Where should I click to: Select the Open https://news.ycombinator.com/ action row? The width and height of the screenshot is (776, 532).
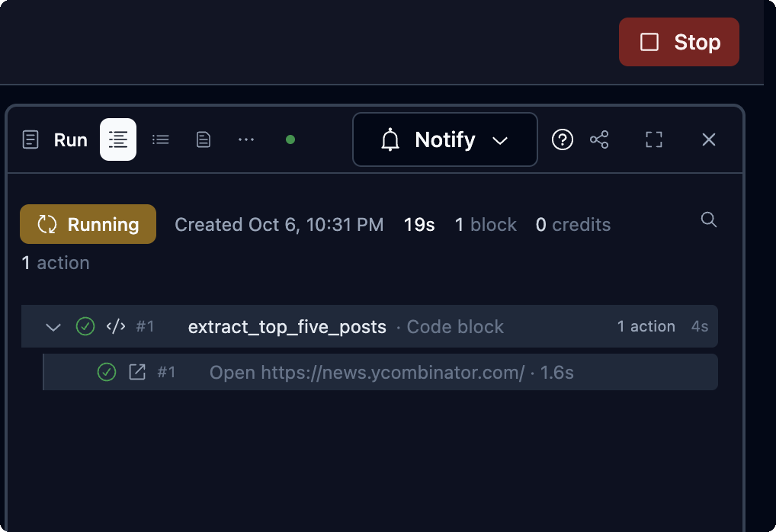pos(380,372)
